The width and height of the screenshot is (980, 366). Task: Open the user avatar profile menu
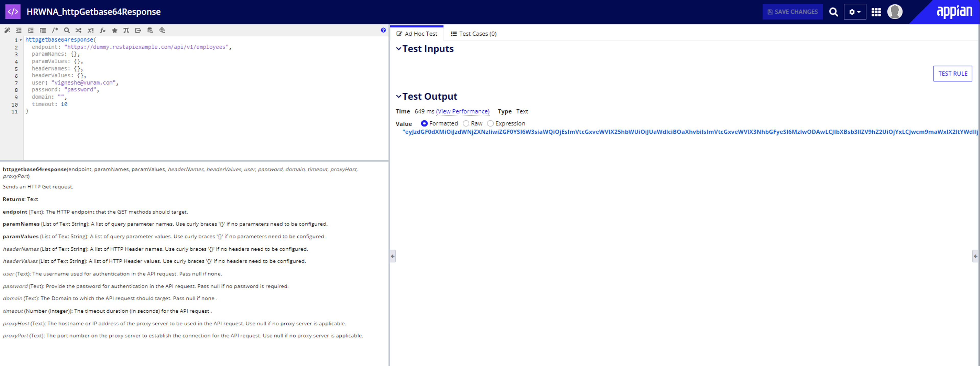click(895, 11)
